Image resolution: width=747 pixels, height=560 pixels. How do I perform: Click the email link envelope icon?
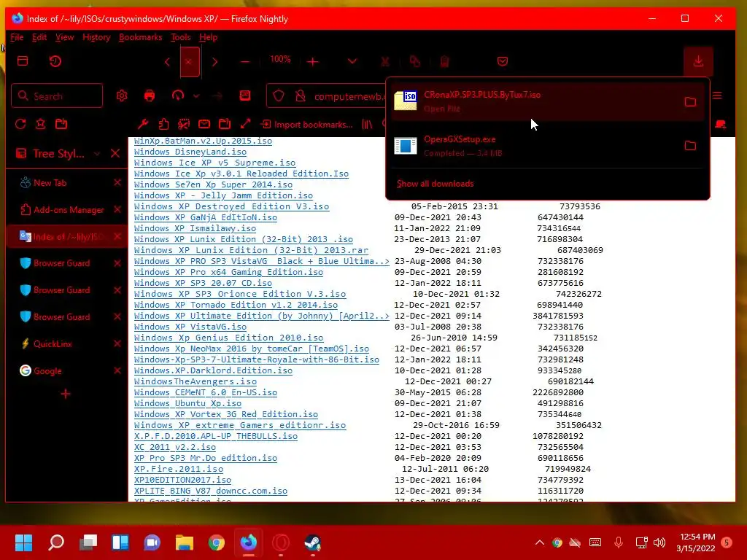click(x=204, y=124)
